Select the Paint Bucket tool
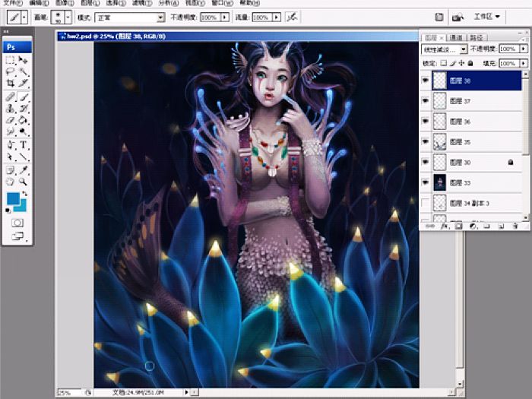Screen dimensions: 532x399 23,120
